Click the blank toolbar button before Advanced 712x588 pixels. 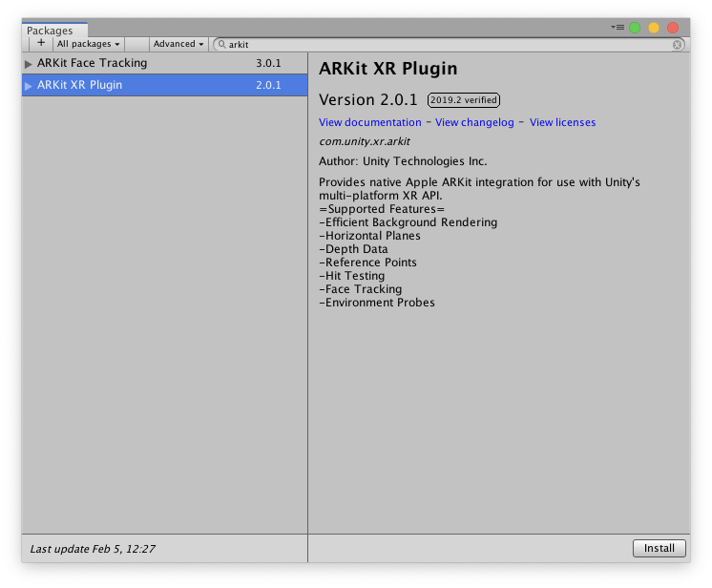(x=137, y=44)
